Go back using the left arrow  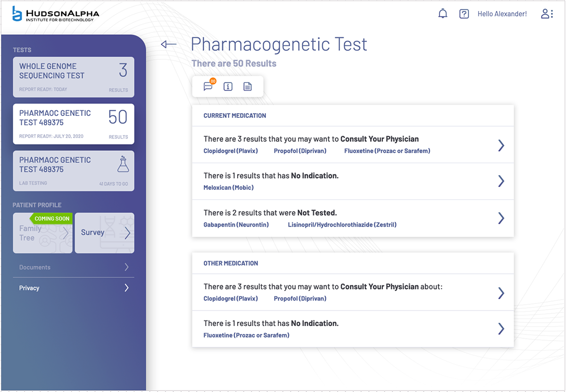click(168, 44)
